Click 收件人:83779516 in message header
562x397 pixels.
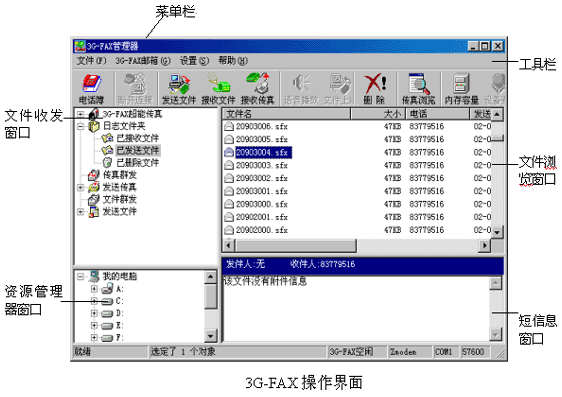click(322, 264)
